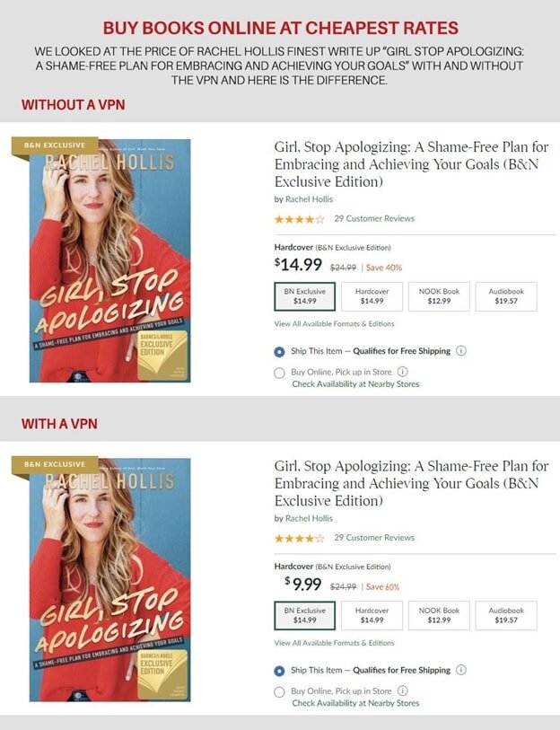
Task: Choose BN Exclusive $14.99 format in bottom listing
Action: (305, 615)
